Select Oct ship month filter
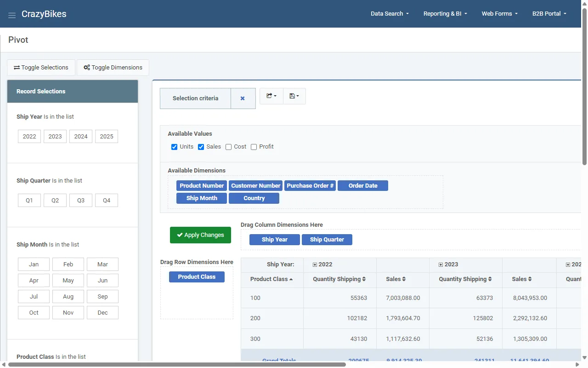The image size is (588, 368). (34, 313)
